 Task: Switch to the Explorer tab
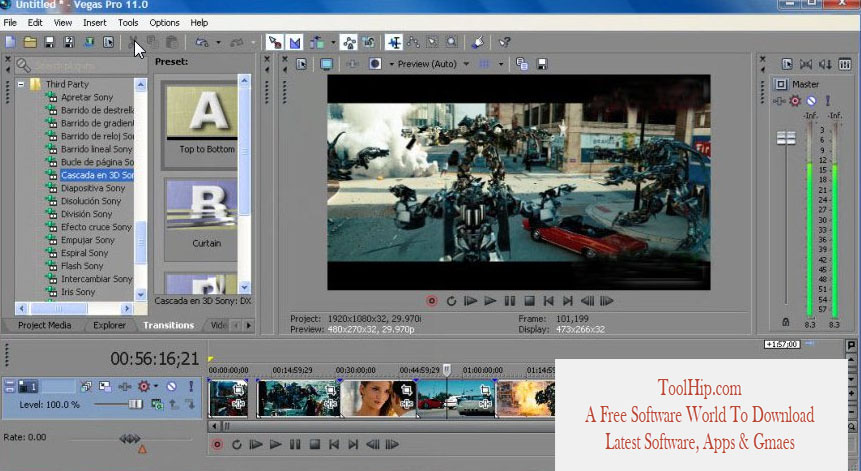pyautogui.click(x=109, y=325)
